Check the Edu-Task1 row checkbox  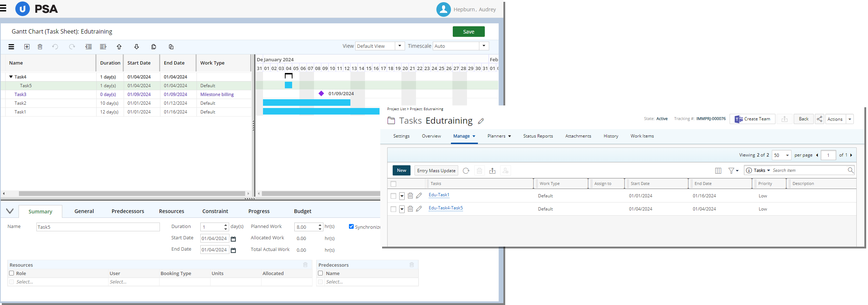(x=393, y=196)
